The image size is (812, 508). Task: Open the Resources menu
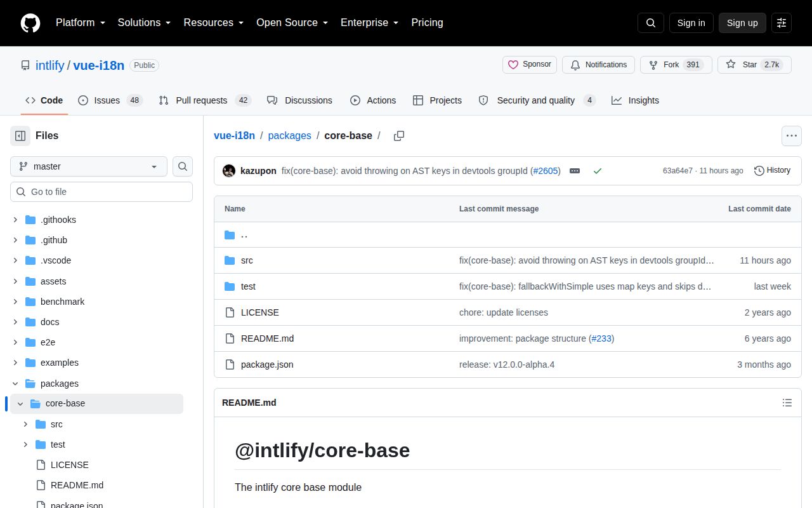pyautogui.click(x=214, y=23)
